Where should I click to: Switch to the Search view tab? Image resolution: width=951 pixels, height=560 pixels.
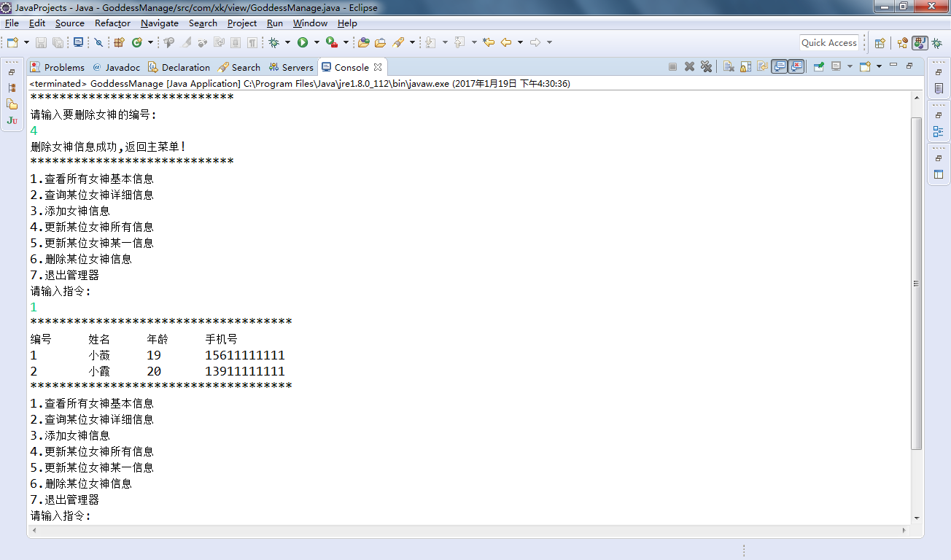click(239, 67)
